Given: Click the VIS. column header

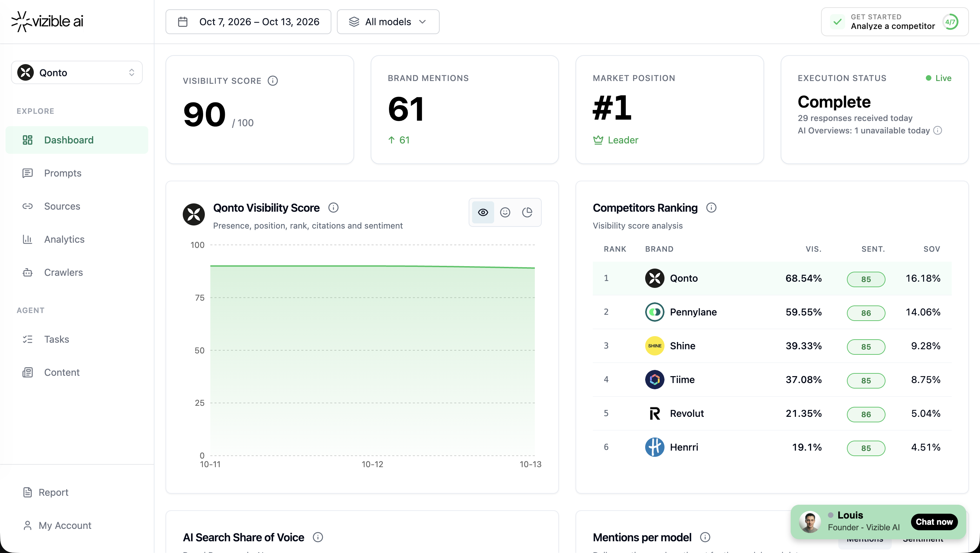Looking at the screenshot, I should pos(813,249).
